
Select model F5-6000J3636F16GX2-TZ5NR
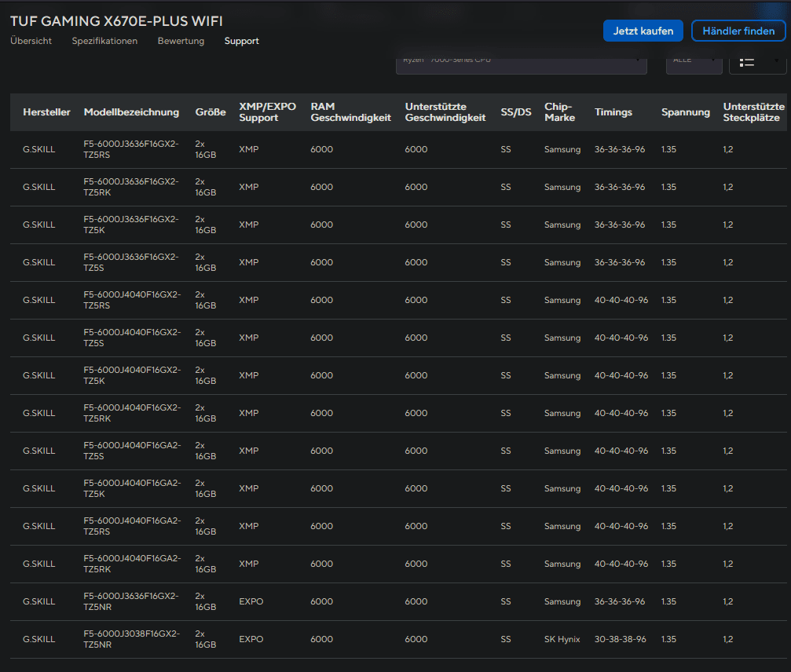click(x=131, y=601)
